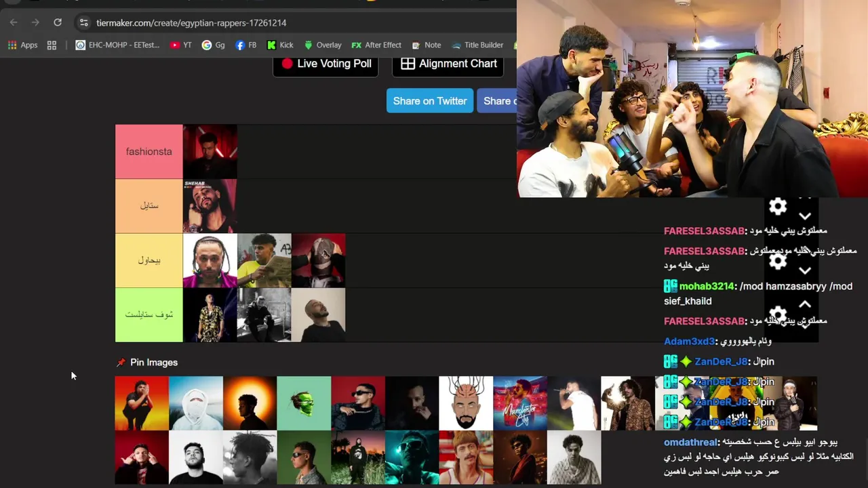The width and height of the screenshot is (868, 488).
Task: Open the Title Builder bookmark
Action: tap(477, 45)
